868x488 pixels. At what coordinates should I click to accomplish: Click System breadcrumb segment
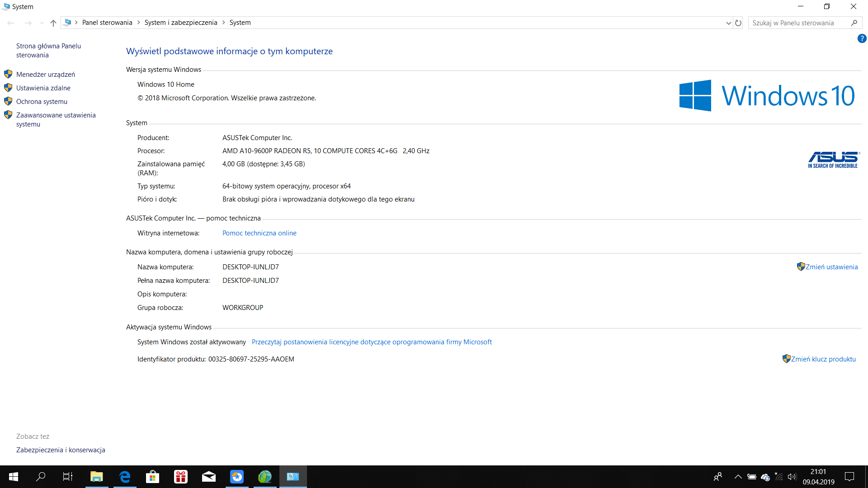(240, 23)
